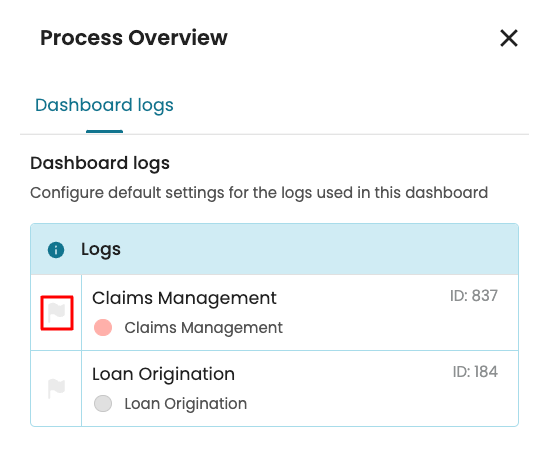Click the Dashboard logs section heading
548x449 pixels.
tap(100, 163)
